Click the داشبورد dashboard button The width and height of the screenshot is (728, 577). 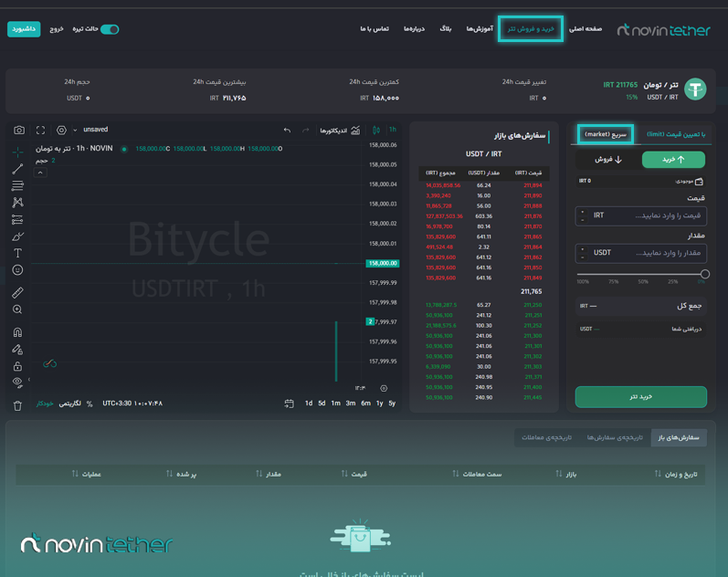(24, 29)
